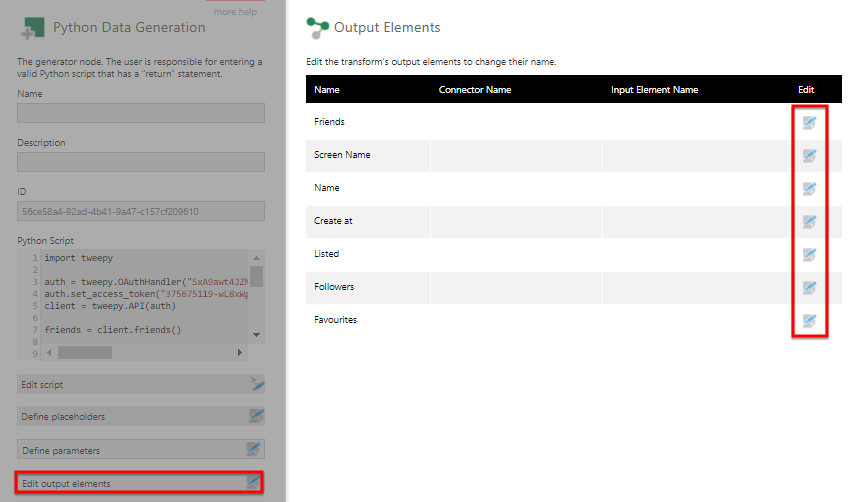Edit the Screen Name output element
857x502 pixels.
coord(809,155)
